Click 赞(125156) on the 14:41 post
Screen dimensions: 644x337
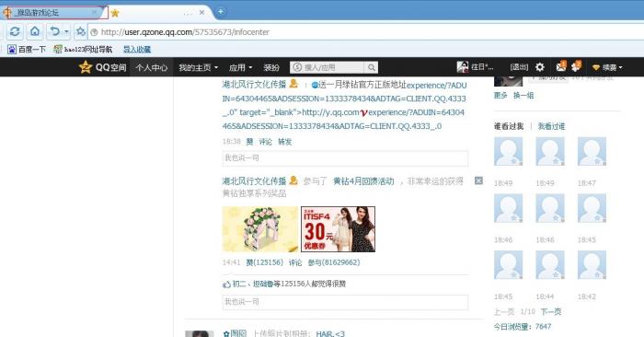(265, 262)
